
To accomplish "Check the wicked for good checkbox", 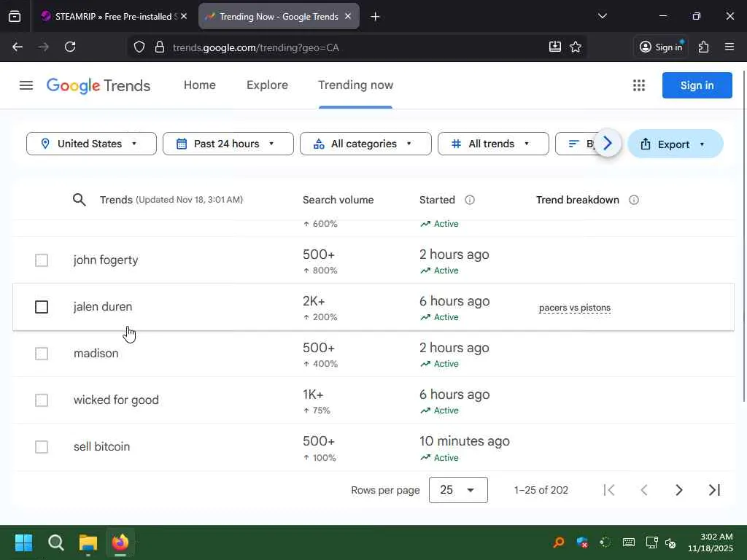I will coord(42,400).
